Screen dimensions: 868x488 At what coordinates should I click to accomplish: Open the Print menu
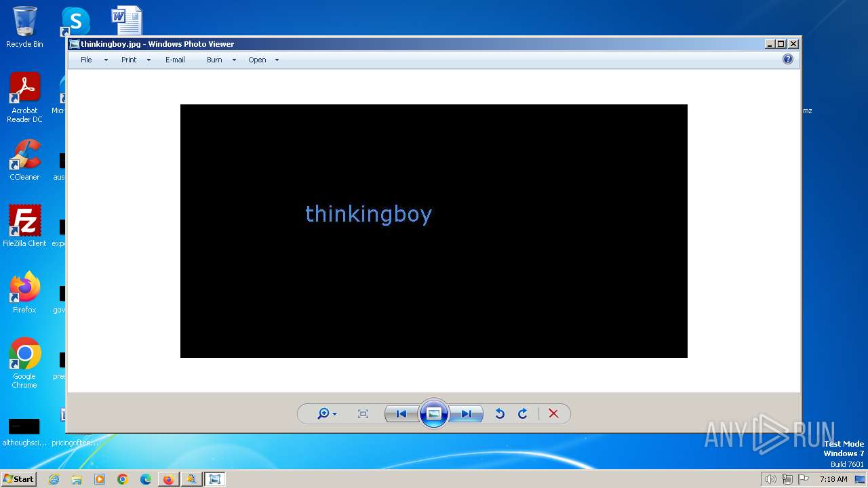[129, 60]
